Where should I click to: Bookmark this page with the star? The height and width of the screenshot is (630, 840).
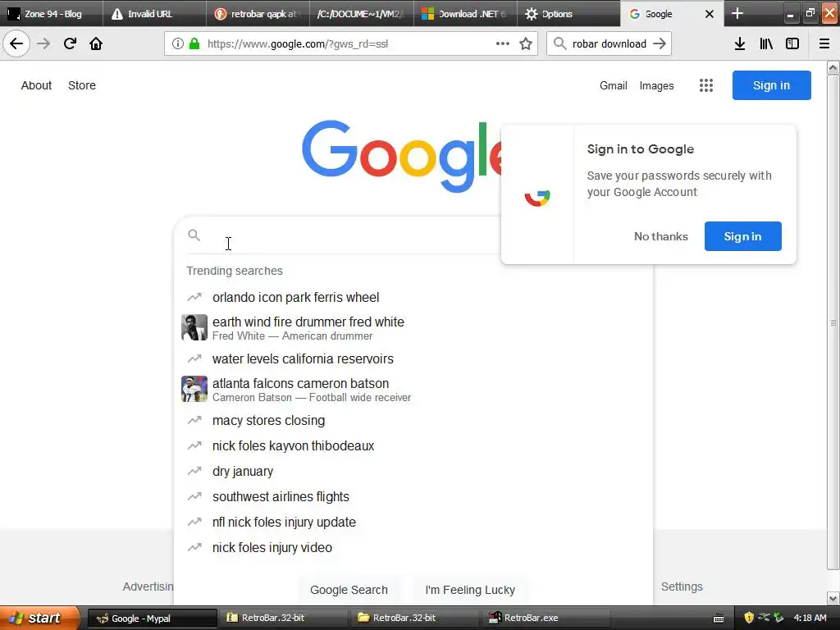click(526, 44)
